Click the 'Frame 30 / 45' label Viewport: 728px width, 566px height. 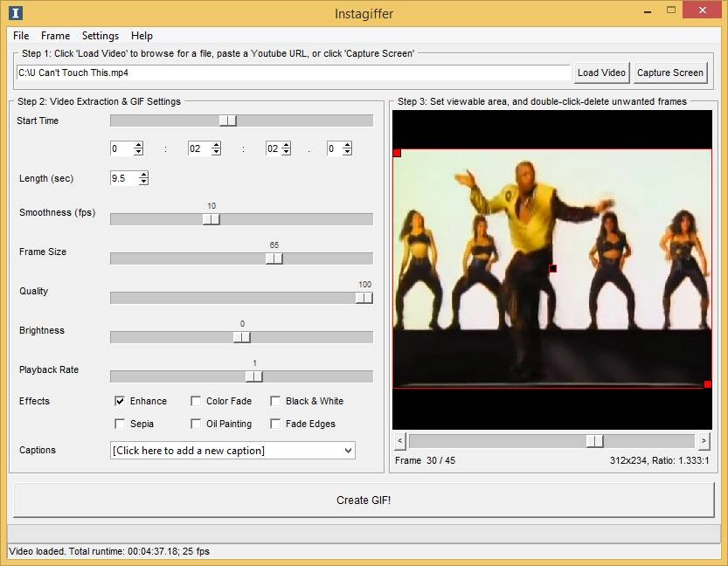click(425, 460)
